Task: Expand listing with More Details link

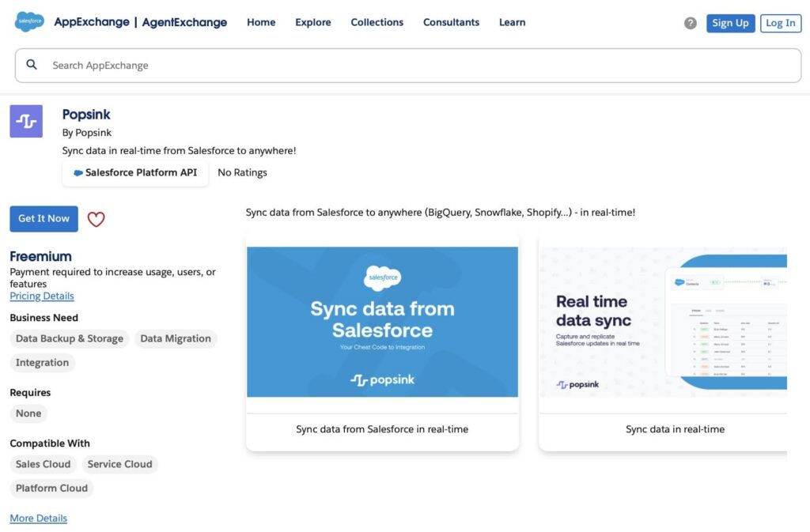Action: coord(38,518)
